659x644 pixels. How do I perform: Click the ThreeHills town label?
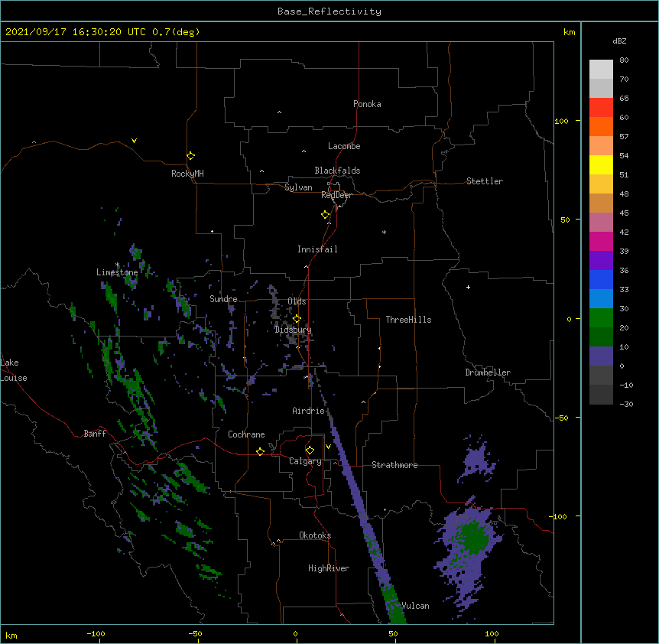[408, 320]
